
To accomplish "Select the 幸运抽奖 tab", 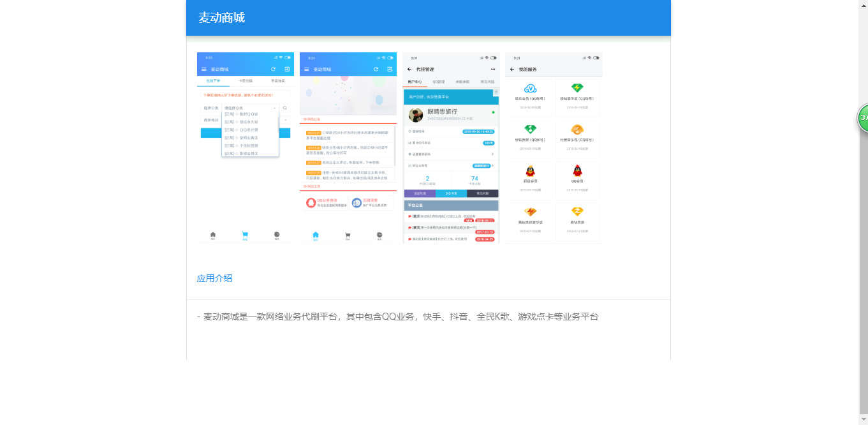I will (x=277, y=81).
